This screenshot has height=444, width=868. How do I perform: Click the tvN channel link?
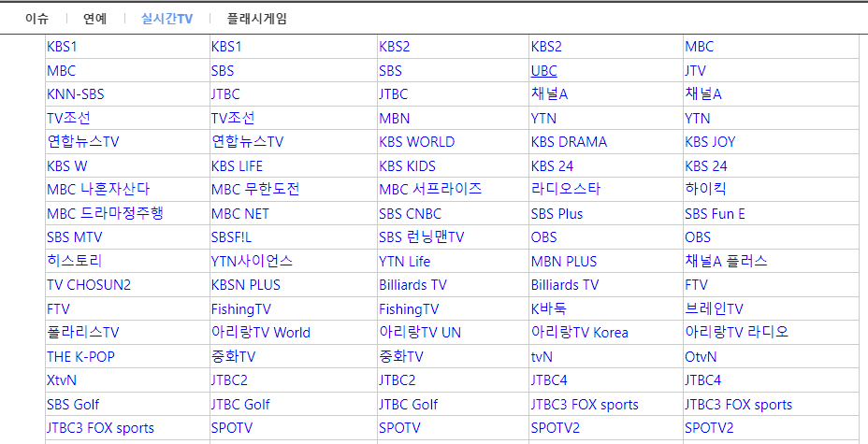[x=542, y=356]
